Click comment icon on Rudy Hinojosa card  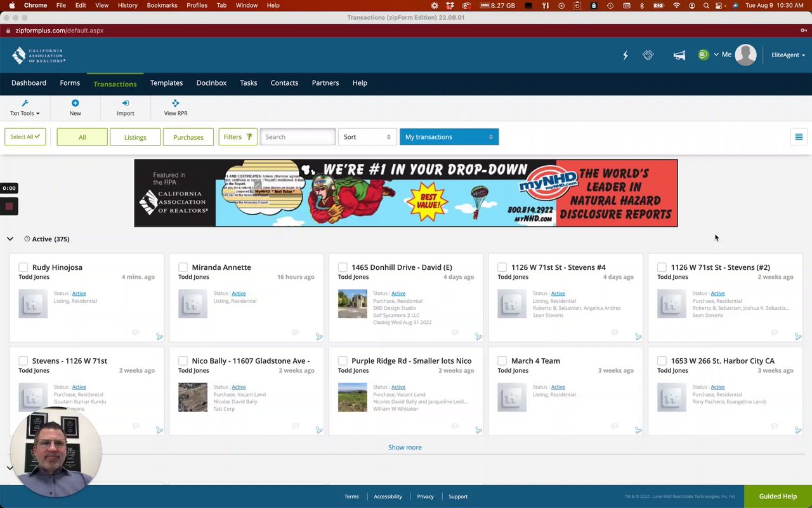click(x=135, y=332)
